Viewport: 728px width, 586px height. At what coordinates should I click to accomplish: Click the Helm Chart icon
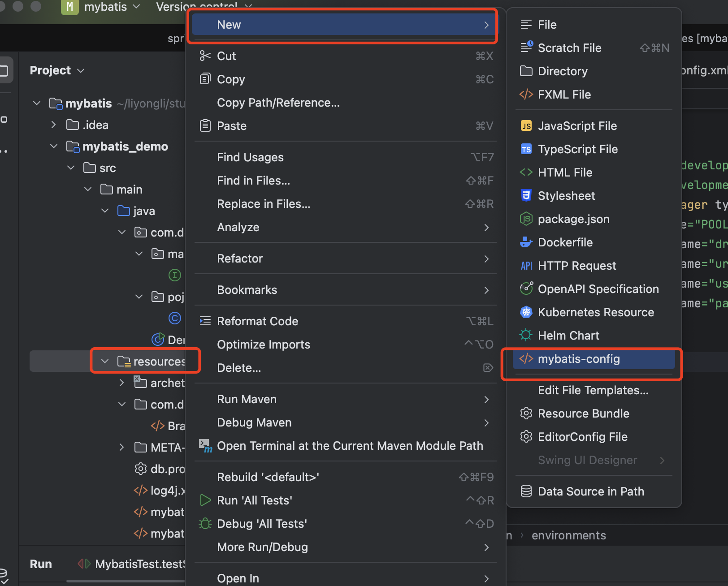pos(526,335)
